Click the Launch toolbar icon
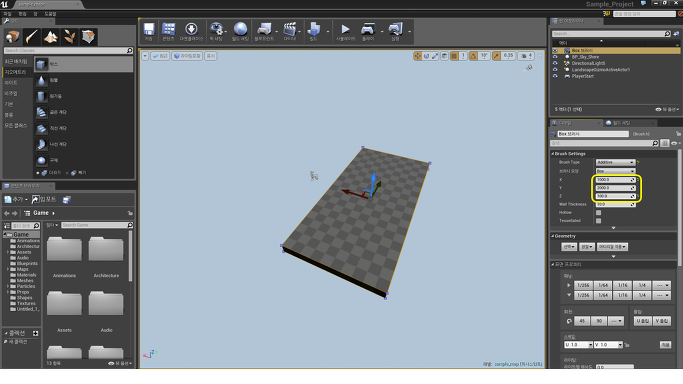Viewport: 683px width, 384px height. 395,31
